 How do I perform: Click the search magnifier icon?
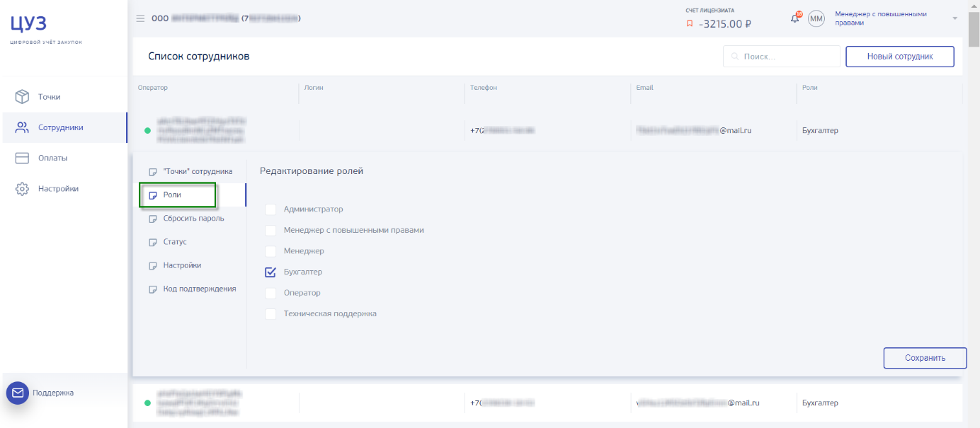(x=735, y=57)
